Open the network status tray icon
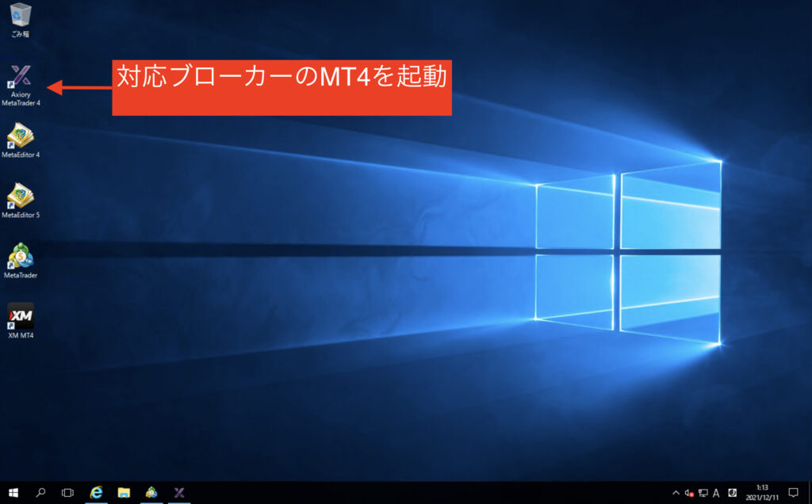Screen dimensions: 812x504 coord(702,492)
